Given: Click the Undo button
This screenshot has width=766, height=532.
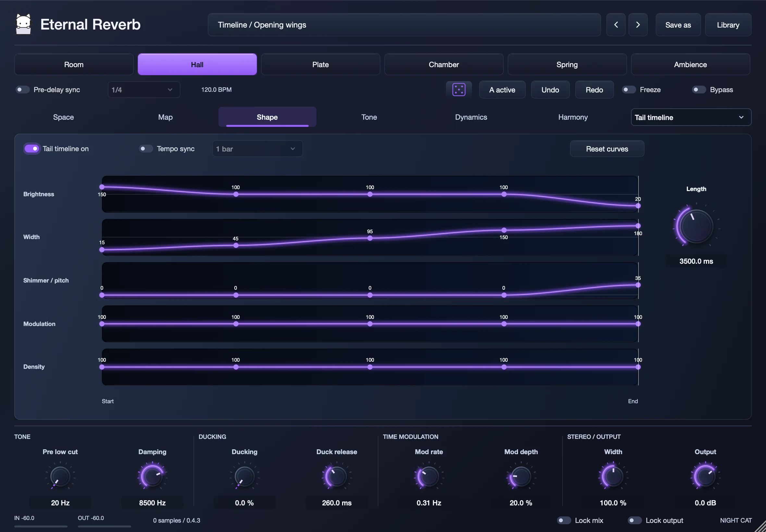Looking at the screenshot, I should click(x=550, y=90).
